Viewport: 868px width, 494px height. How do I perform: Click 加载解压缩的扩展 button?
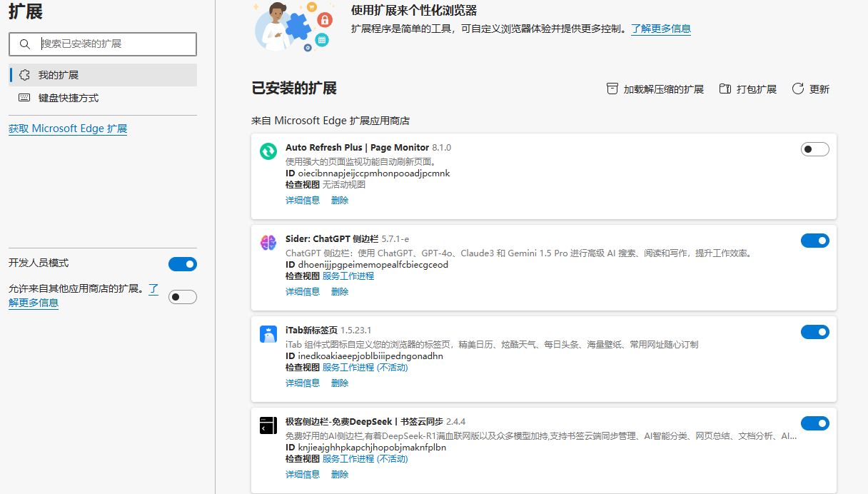[x=655, y=89]
